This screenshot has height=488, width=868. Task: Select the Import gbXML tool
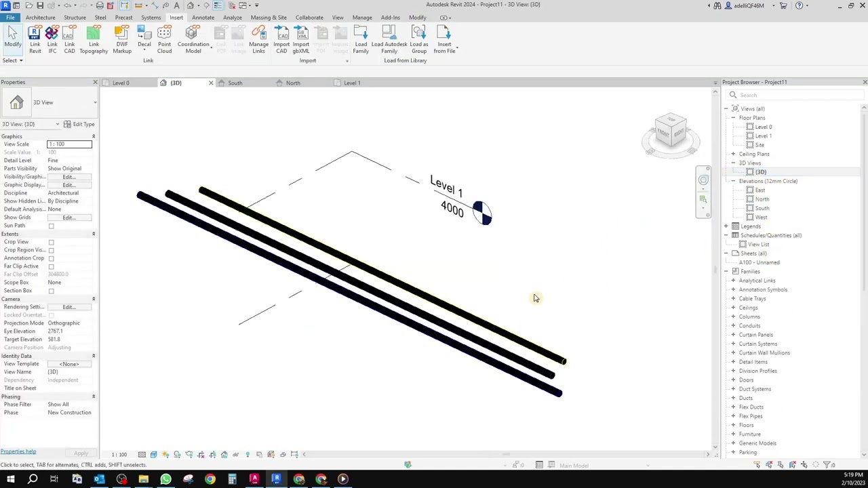tap(301, 39)
